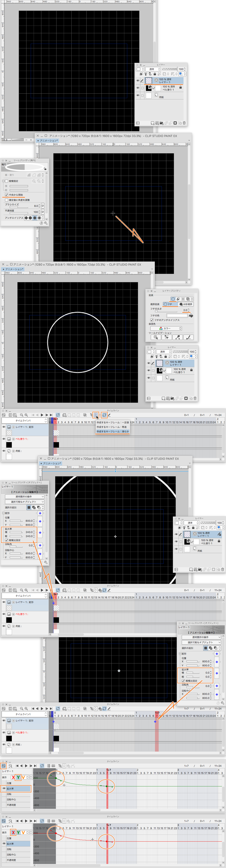
Task: Toggle 縦横比固定 in object panel showing 240.0 scale
Action: click(x=6, y=540)
